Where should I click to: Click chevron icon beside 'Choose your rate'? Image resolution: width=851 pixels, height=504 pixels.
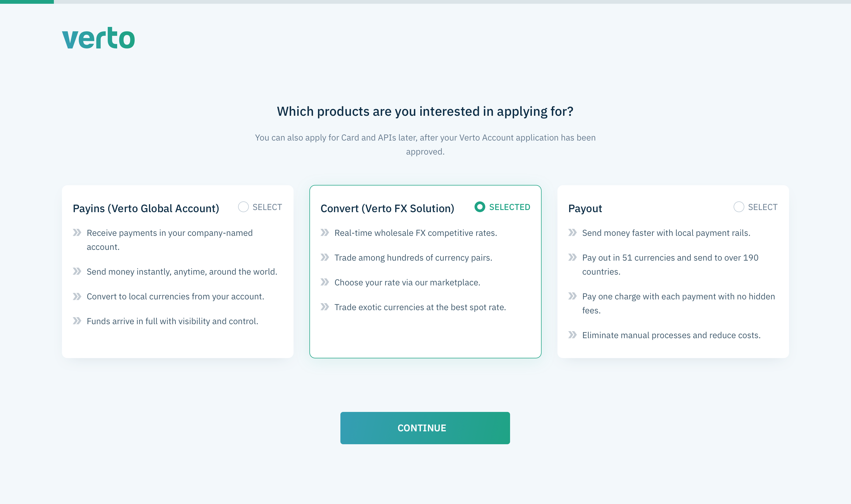325,282
